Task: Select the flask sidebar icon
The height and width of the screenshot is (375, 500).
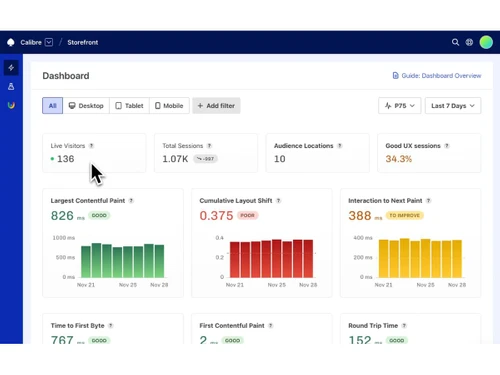Action: [11, 87]
